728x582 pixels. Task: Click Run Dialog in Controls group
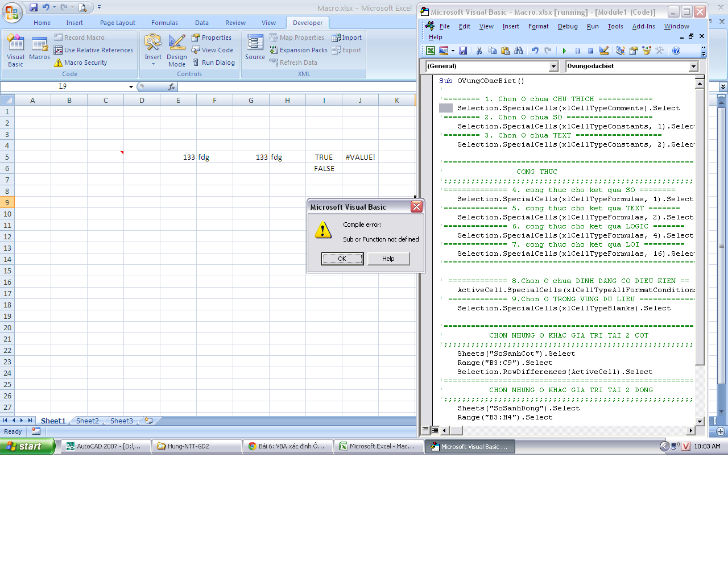tap(213, 63)
